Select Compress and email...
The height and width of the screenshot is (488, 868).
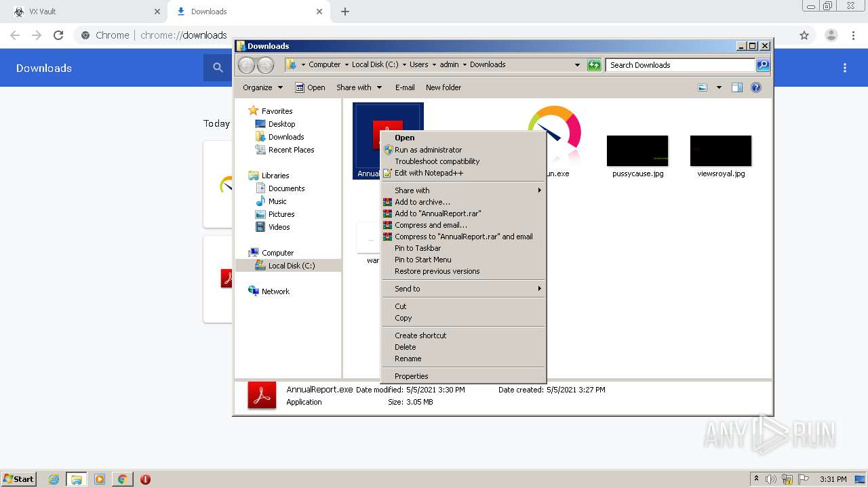(x=463, y=225)
